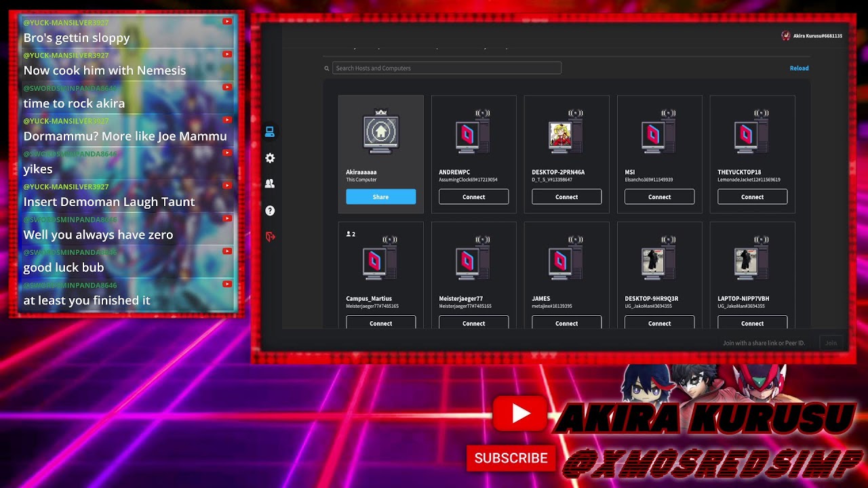Connect to LAPTOP-NIPP7VBH
Image resolution: width=868 pixels, height=488 pixels.
click(752, 323)
